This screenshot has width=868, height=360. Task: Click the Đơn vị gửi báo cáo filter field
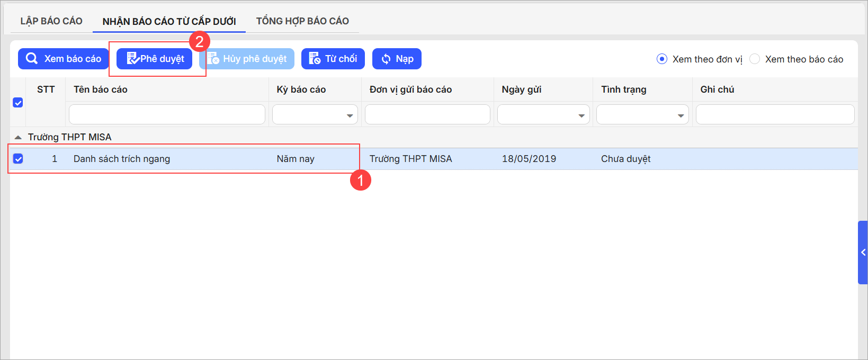pos(427,114)
